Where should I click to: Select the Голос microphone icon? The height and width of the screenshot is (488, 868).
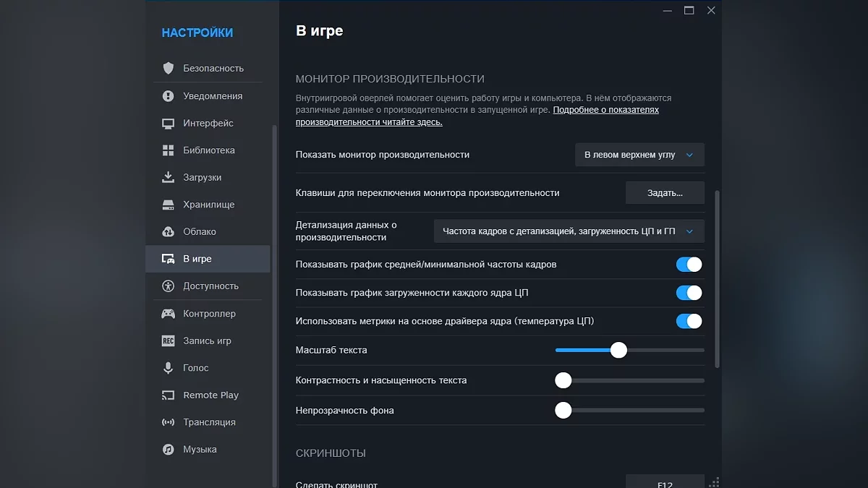[169, 368]
